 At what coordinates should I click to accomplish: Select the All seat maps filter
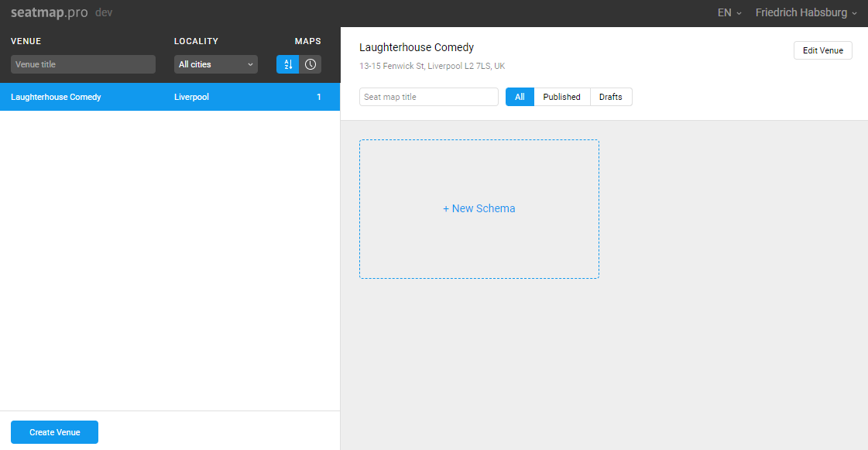coord(520,97)
